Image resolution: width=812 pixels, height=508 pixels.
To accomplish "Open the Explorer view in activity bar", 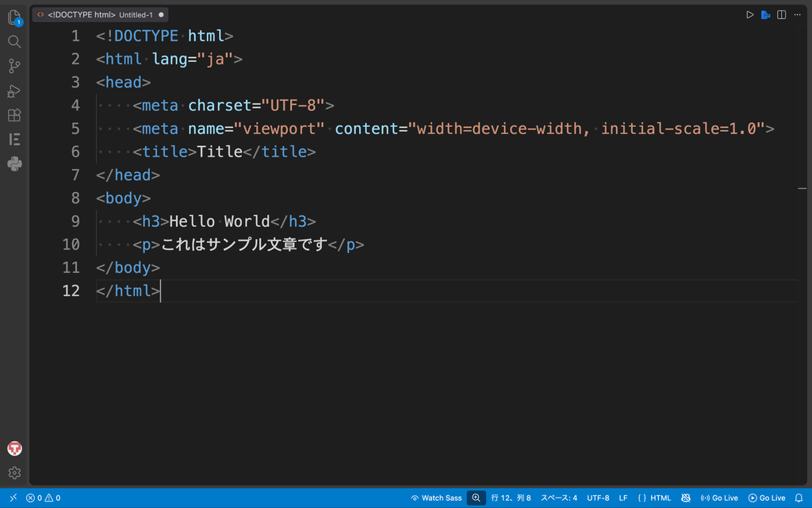I will pyautogui.click(x=14, y=17).
